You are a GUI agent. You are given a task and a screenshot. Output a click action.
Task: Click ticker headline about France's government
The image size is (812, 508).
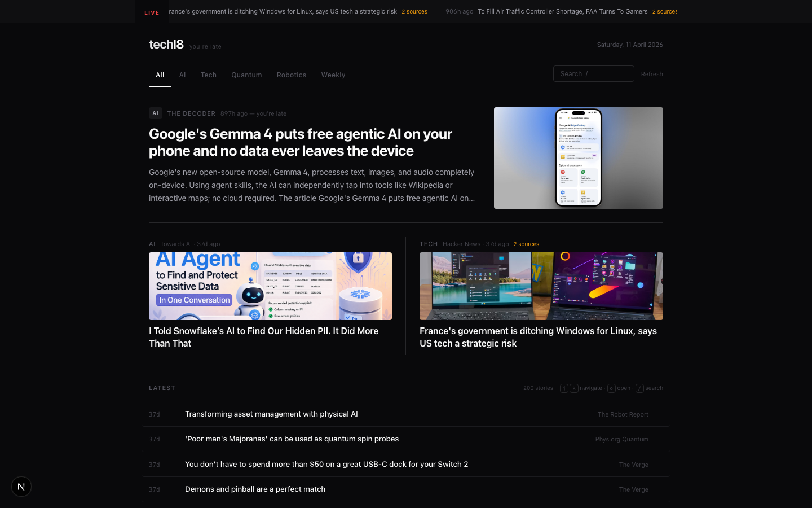click(x=283, y=11)
